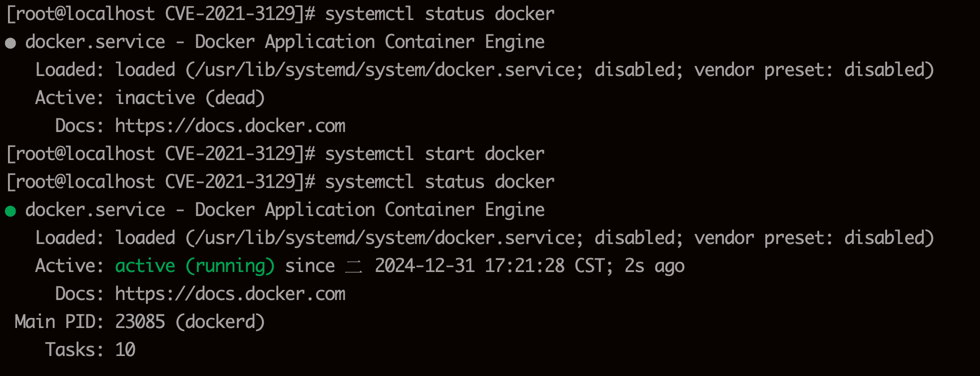Click the Tasks count value 10
Viewport: 980px width, 376px height.
pyautogui.click(x=125, y=350)
